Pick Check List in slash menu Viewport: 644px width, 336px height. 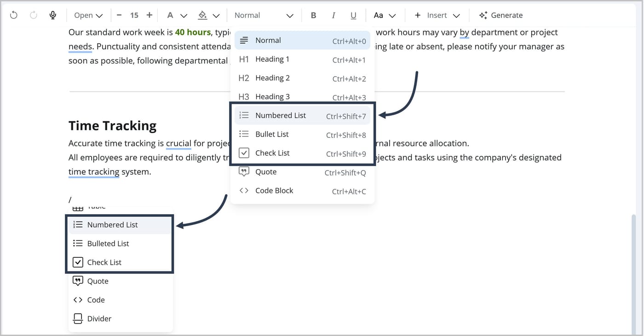click(x=121, y=262)
